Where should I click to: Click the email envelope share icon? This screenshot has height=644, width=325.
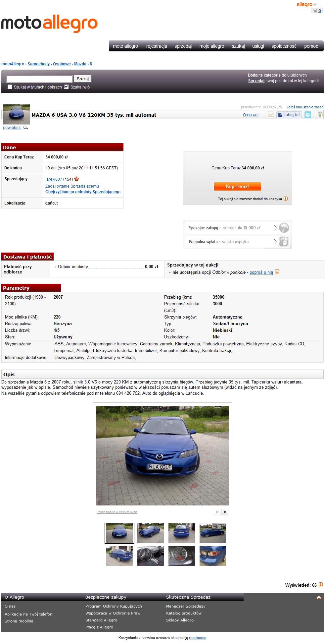[270, 115]
